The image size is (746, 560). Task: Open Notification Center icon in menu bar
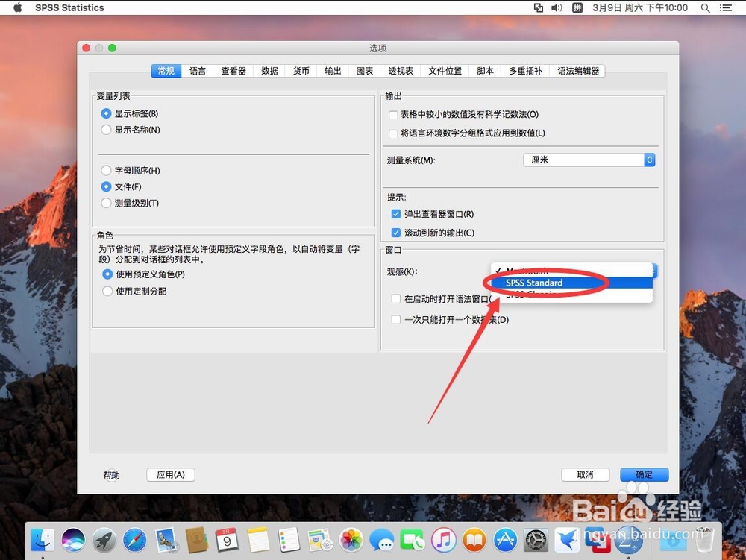pyautogui.click(x=726, y=7)
